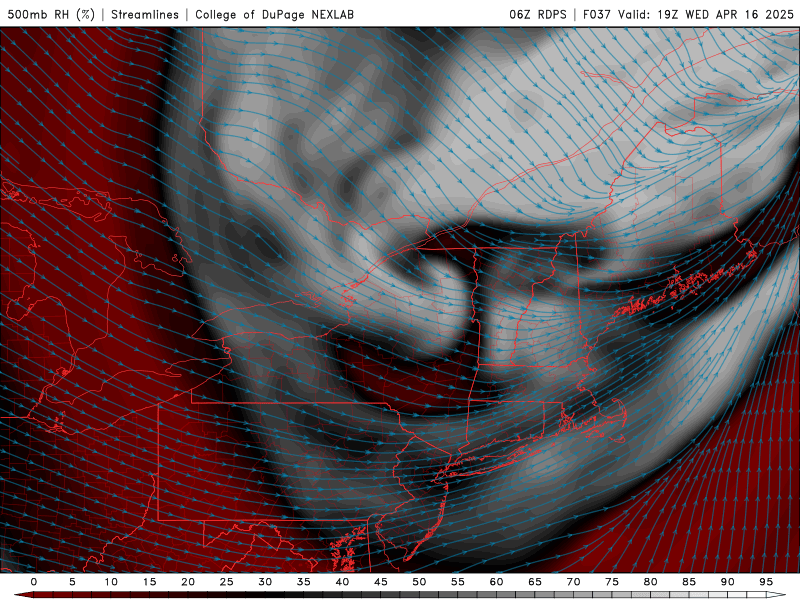This screenshot has width=800, height=600.
Task: Click the 0 label on the RH scale
Action: coord(34,582)
